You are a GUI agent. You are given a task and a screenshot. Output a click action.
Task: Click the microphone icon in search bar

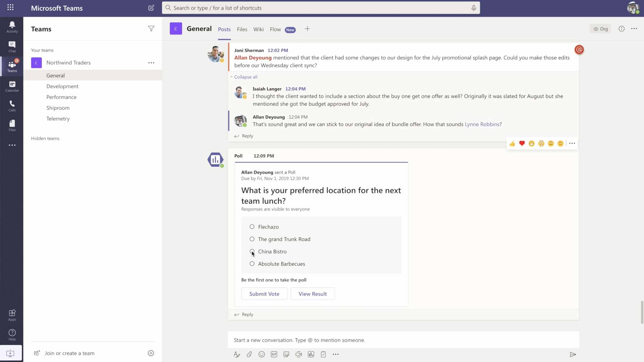tap(474, 8)
